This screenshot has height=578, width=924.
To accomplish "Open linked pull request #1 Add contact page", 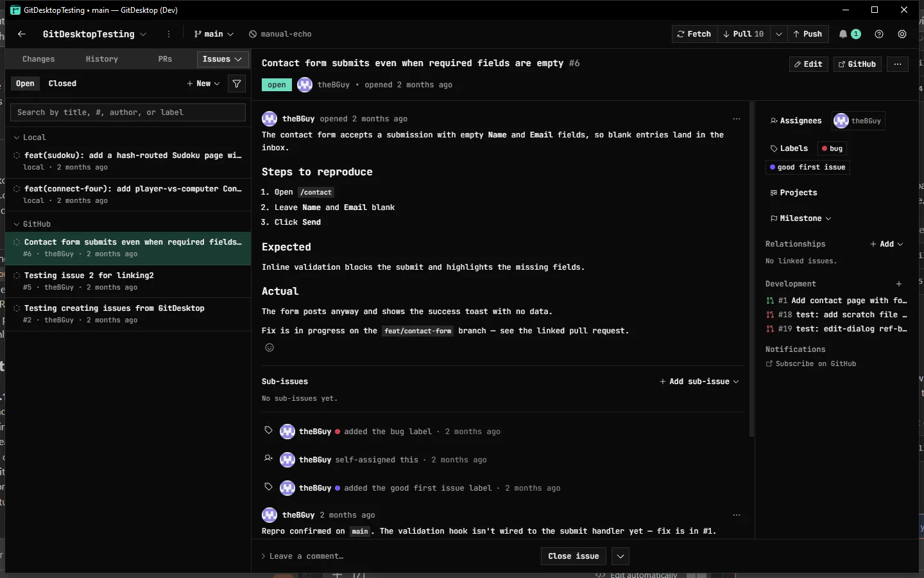I will [837, 301].
